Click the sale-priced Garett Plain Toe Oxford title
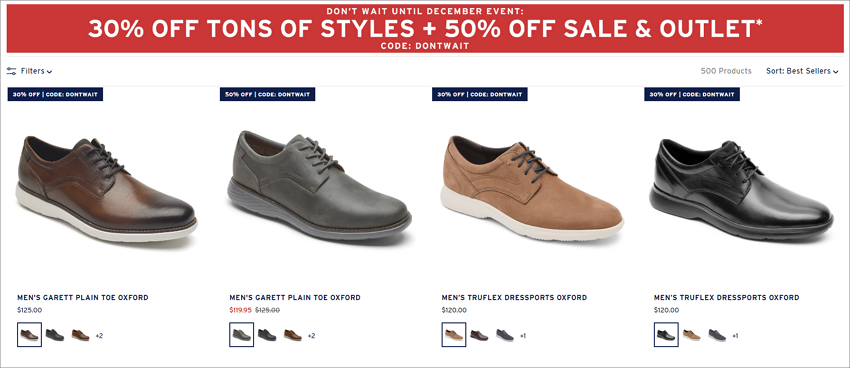 [x=295, y=298]
